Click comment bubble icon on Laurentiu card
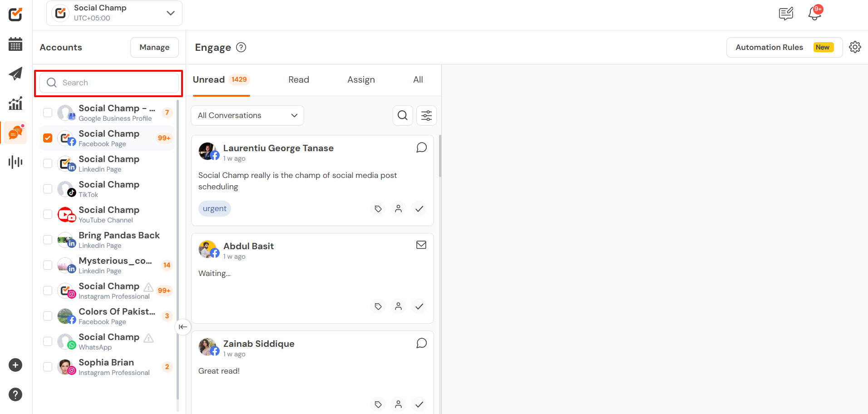 pyautogui.click(x=421, y=148)
